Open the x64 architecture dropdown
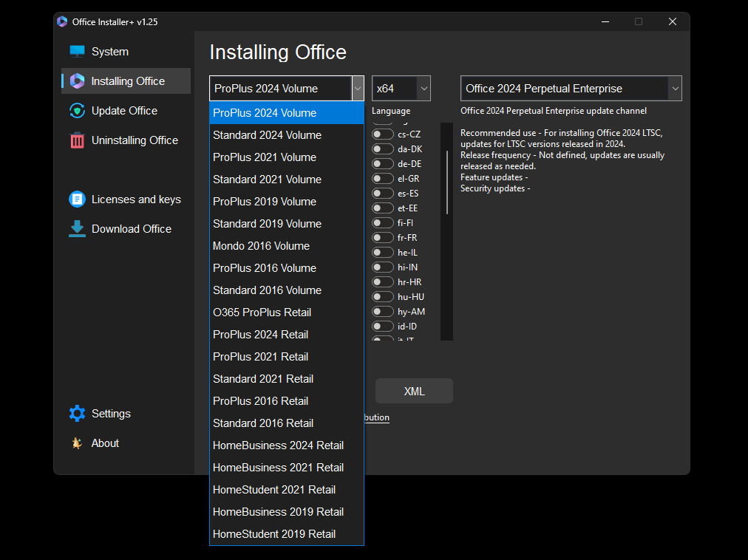 coord(401,89)
